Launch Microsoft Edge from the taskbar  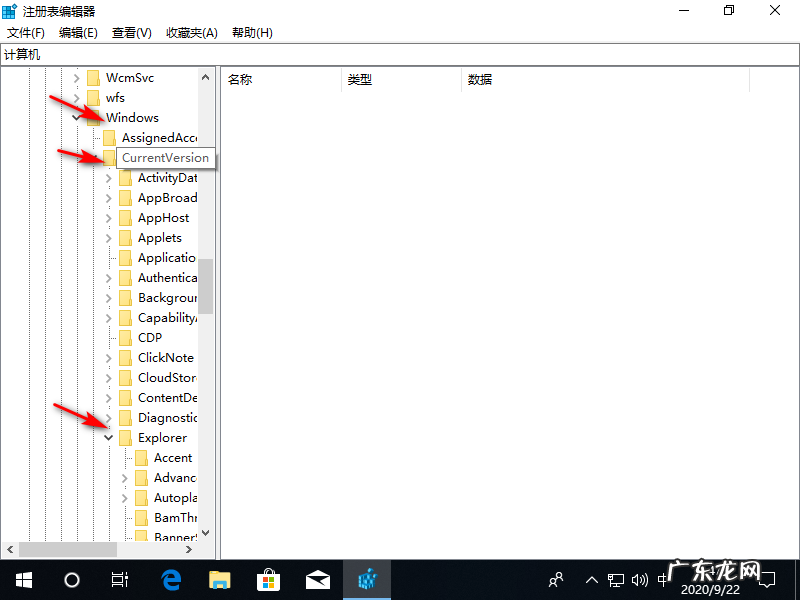coord(170,580)
